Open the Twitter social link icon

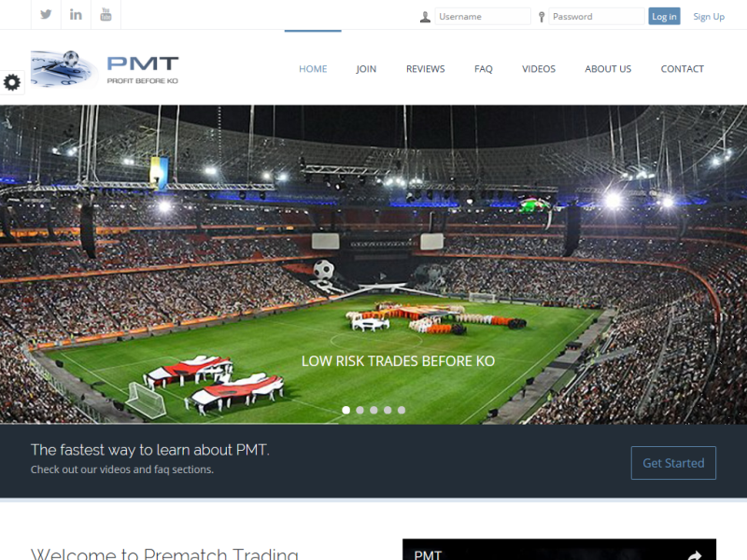[x=46, y=14]
